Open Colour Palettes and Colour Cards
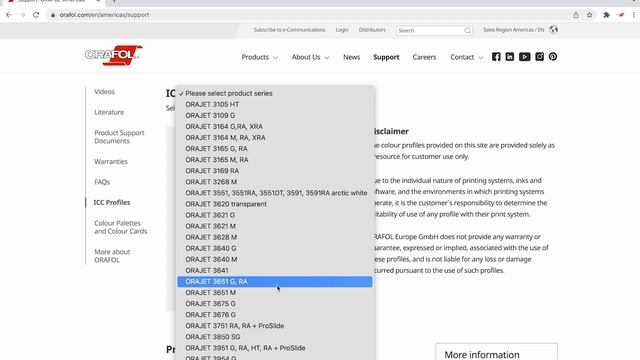This screenshot has width=640, height=360. tap(120, 227)
